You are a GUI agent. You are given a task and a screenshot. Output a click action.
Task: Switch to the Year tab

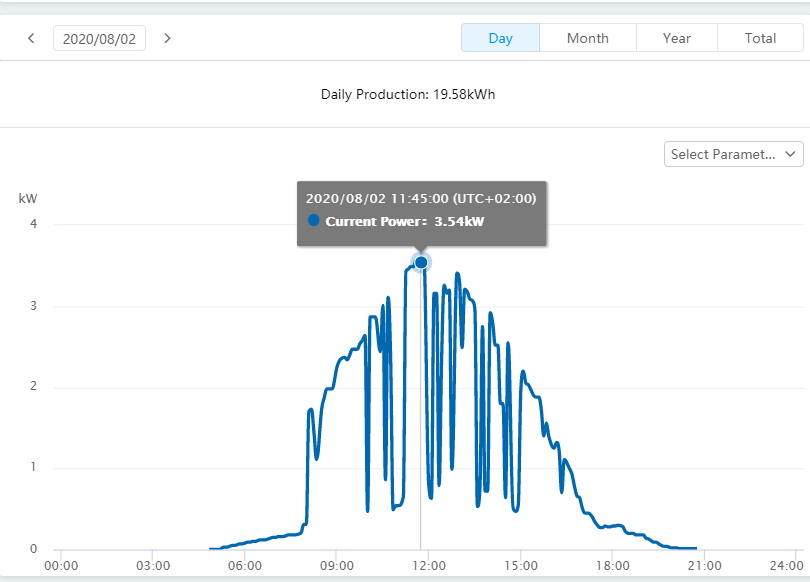(677, 38)
